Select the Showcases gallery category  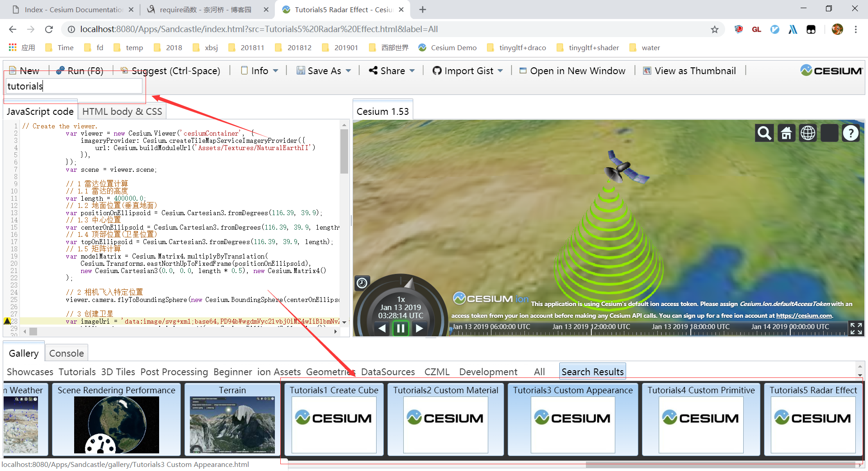30,372
